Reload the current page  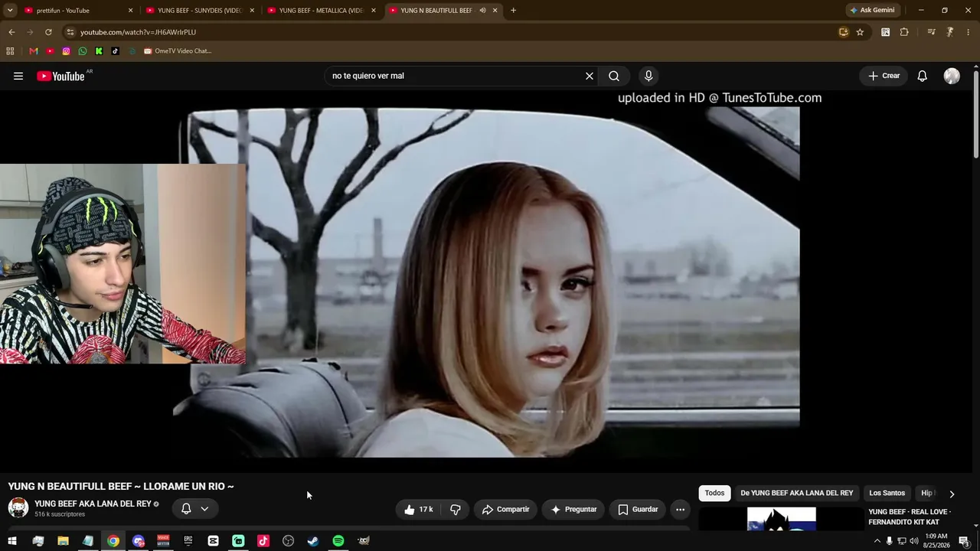point(48,32)
